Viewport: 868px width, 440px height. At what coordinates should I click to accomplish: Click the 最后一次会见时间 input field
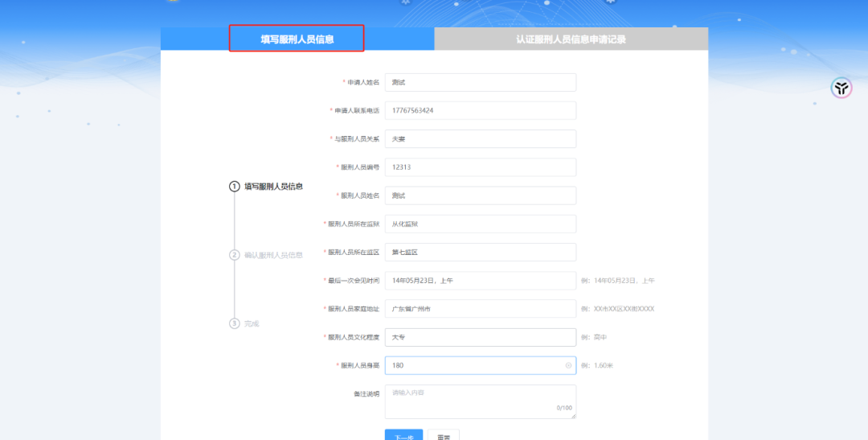coord(480,281)
